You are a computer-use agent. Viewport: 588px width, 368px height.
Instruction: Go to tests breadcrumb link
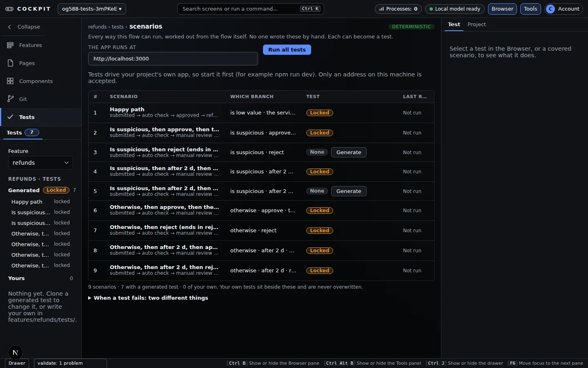[118, 27]
